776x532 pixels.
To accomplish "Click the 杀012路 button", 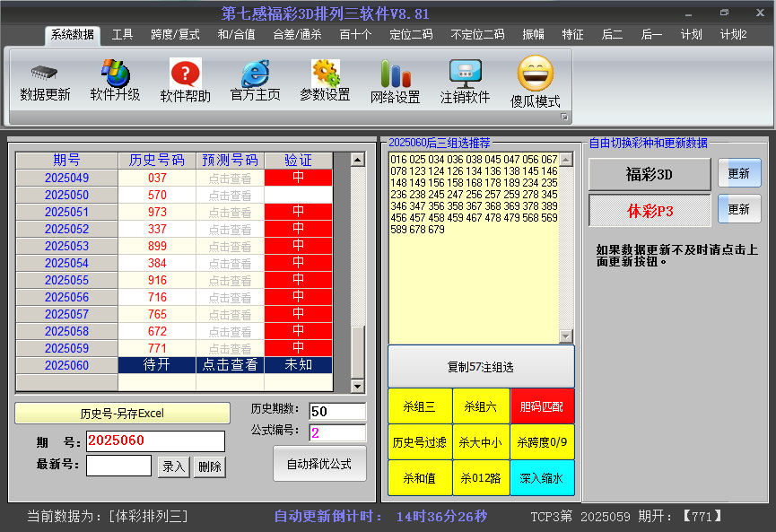I will pos(481,478).
